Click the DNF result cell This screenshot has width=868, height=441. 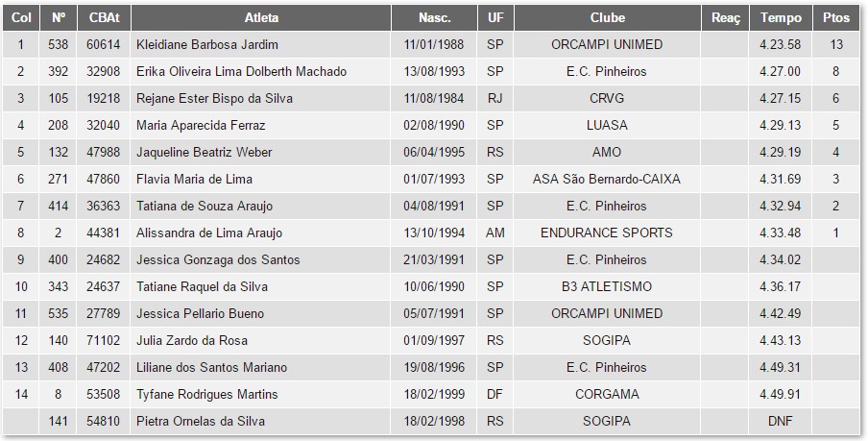point(781,422)
